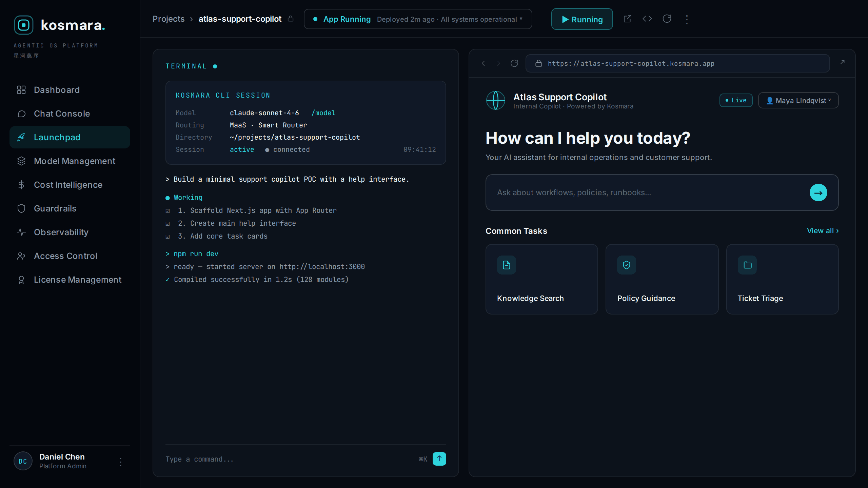Go forward in the preview browser

[498, 63]
